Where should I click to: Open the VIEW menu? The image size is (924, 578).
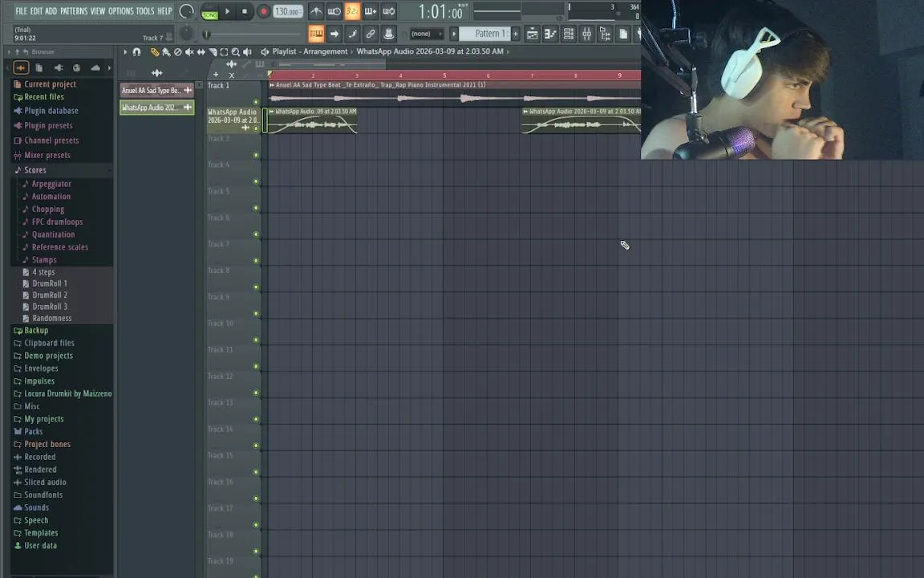pos(98,11)
